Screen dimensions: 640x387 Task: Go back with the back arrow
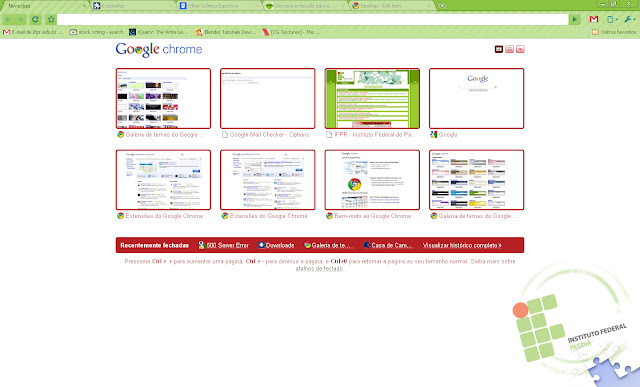pos(9,19)
